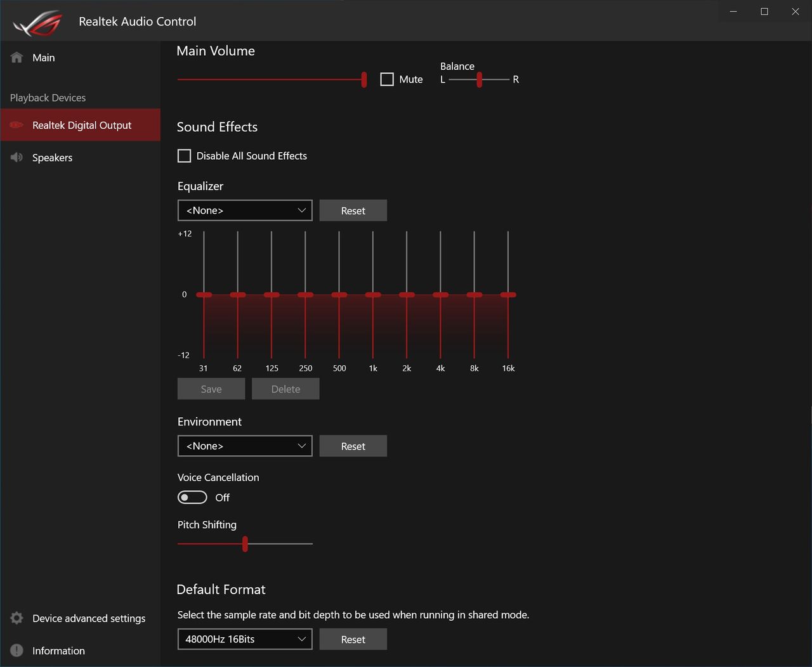
Task: Turn on Voice Cancellation toggle
Action: coord(192,497)
